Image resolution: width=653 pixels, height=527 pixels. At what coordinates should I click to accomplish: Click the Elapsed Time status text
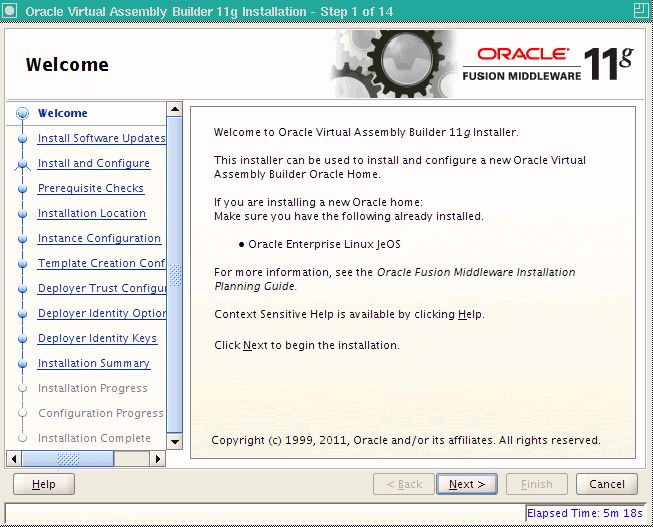(585, 513)
